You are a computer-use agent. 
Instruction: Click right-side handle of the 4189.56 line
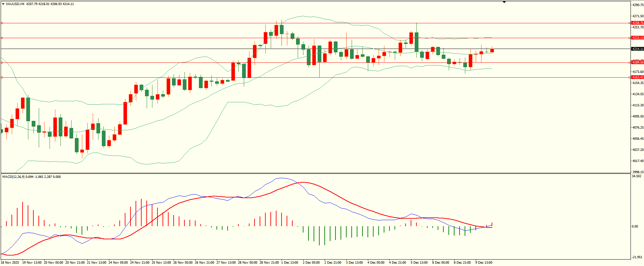[630, 62]
